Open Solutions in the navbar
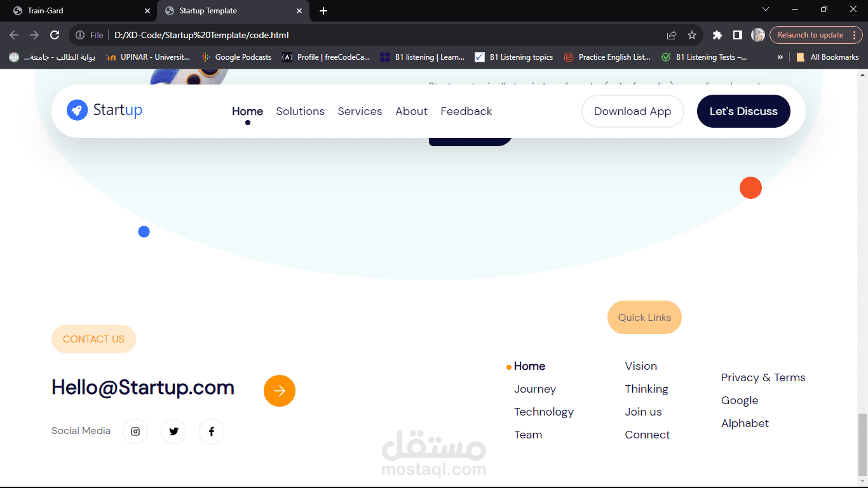 coord(300,111)
